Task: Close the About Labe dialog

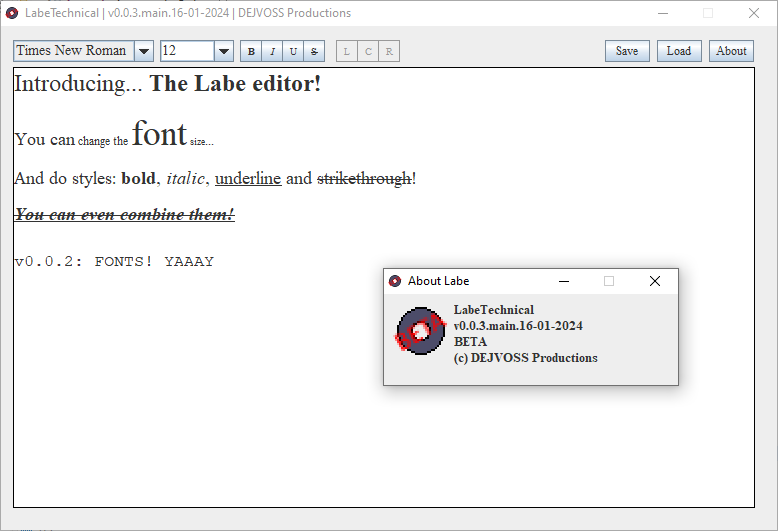Action: click(x=655, y=281)
